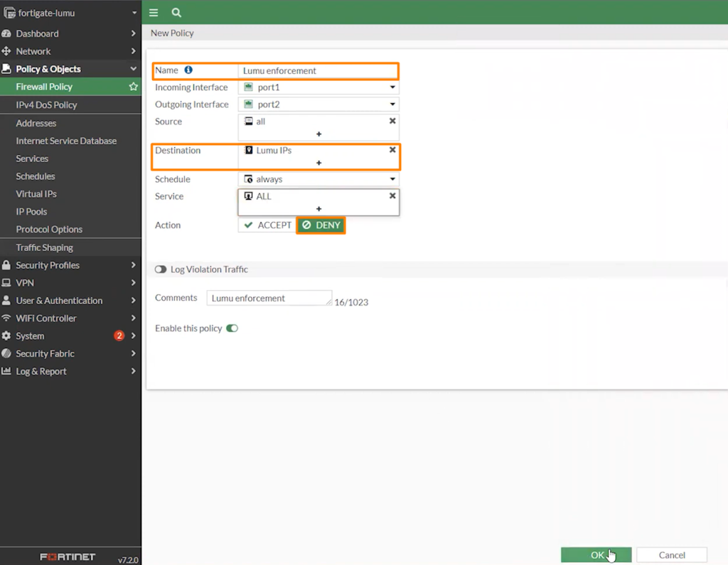Viewport: 728px width, 565px height.
Task: Open the Schedule dropdown set to always
Action: tap(318, 180)
